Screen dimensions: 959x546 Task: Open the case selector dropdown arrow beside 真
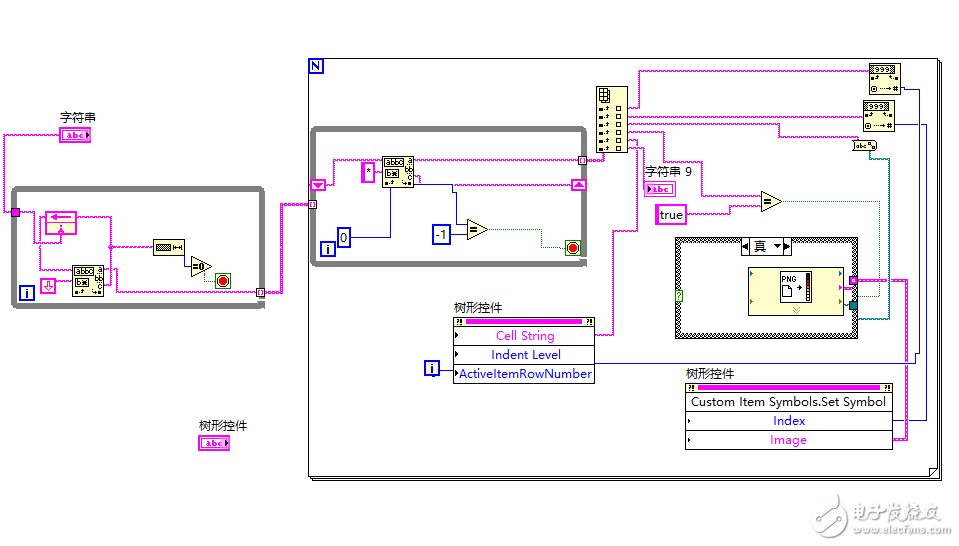pos(777,246)
